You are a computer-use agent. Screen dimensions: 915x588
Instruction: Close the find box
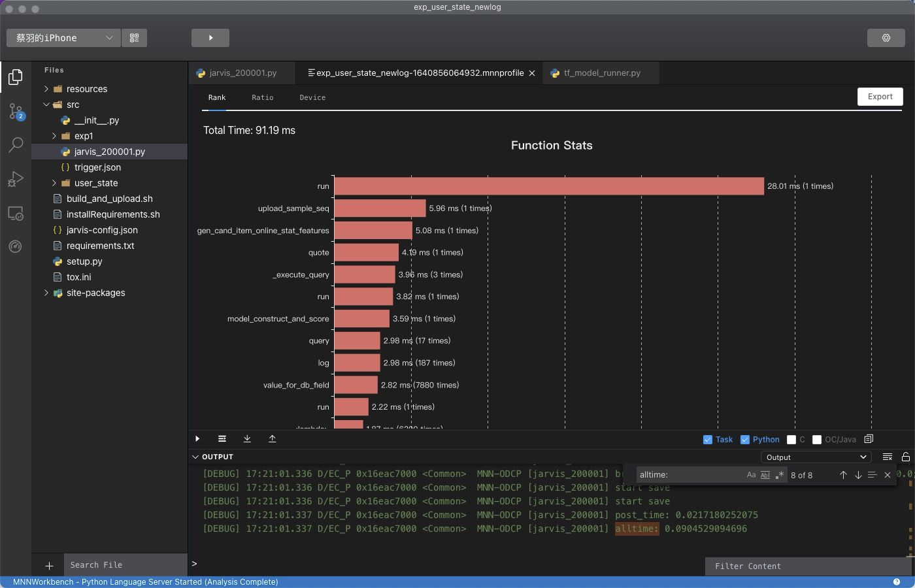tap(888, 475)
